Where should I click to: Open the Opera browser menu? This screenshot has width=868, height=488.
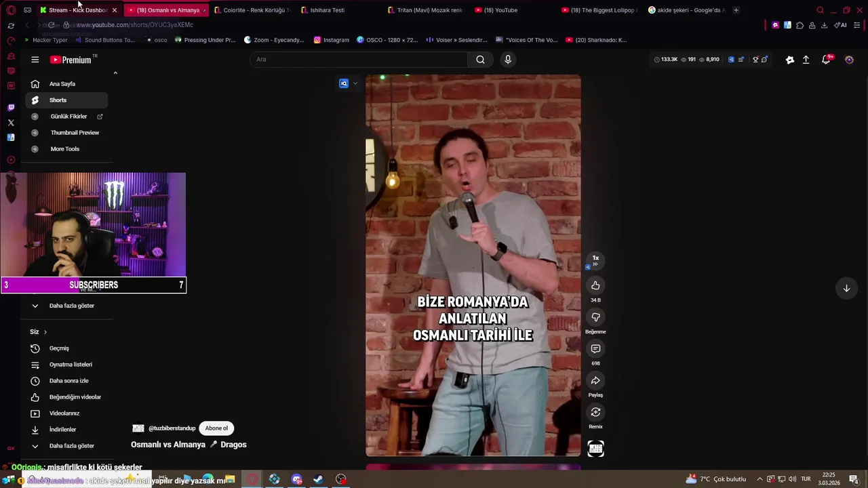click(x=11, y=10)
